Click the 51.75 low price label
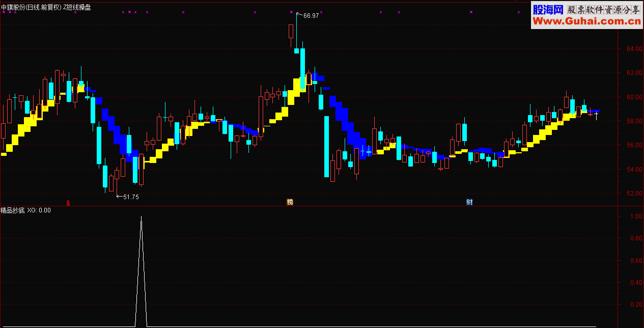Screen dimensions: 644x328 click(131, 197)
